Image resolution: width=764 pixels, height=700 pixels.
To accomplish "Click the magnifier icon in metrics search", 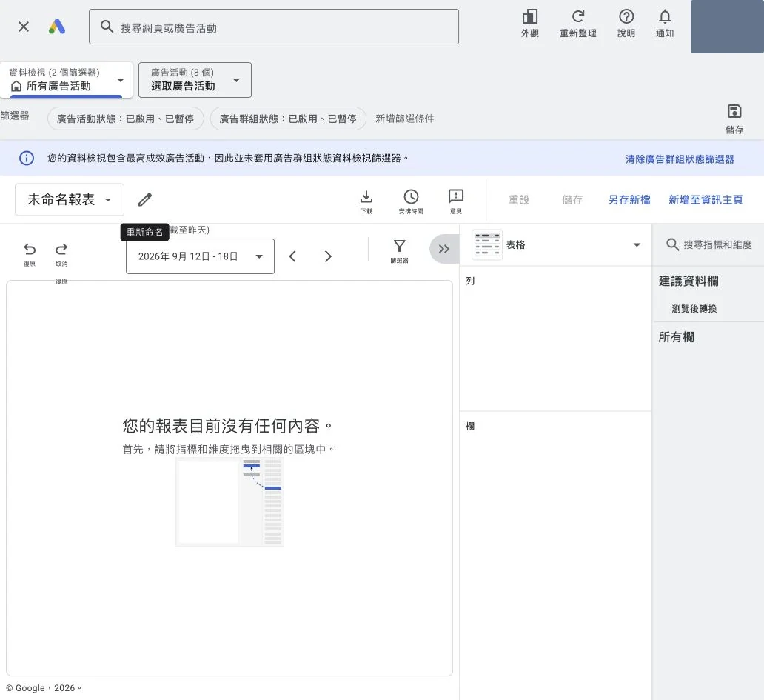I will 672,244.
